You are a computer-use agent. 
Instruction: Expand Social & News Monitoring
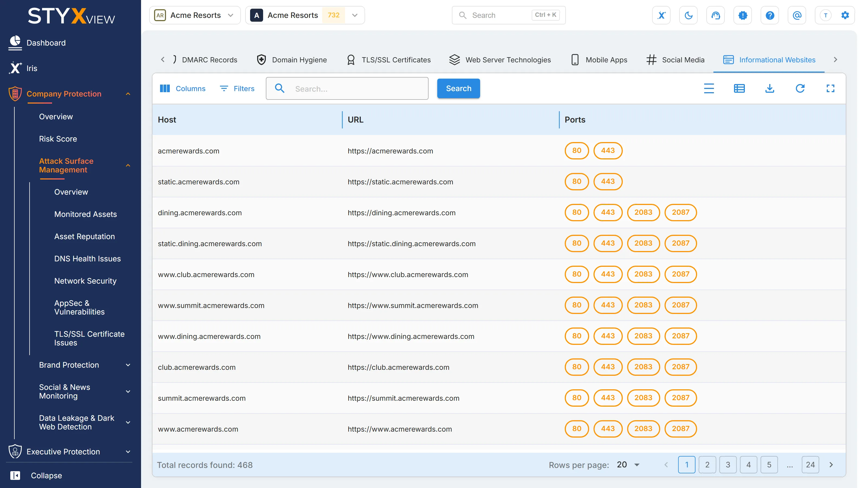128,391
